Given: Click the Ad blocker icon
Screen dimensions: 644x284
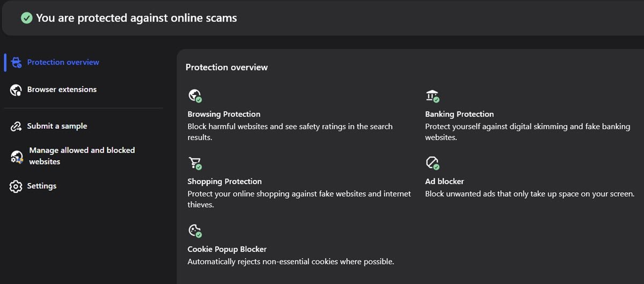Looking at the screenshot, I should click(x=432, y=163).
